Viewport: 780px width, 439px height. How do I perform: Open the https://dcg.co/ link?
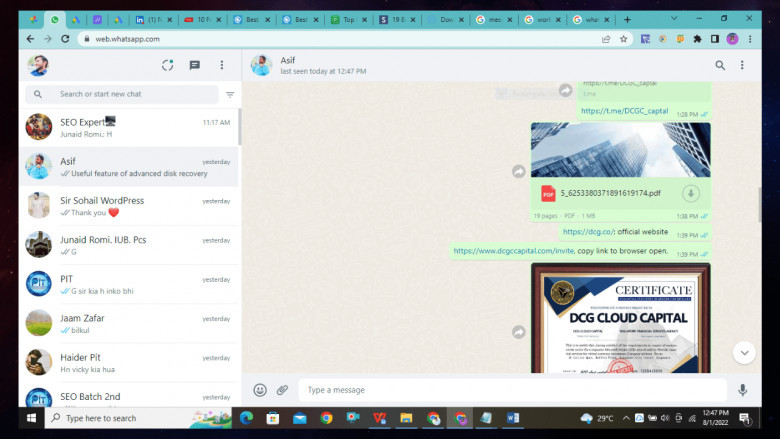tap(589, 232)
